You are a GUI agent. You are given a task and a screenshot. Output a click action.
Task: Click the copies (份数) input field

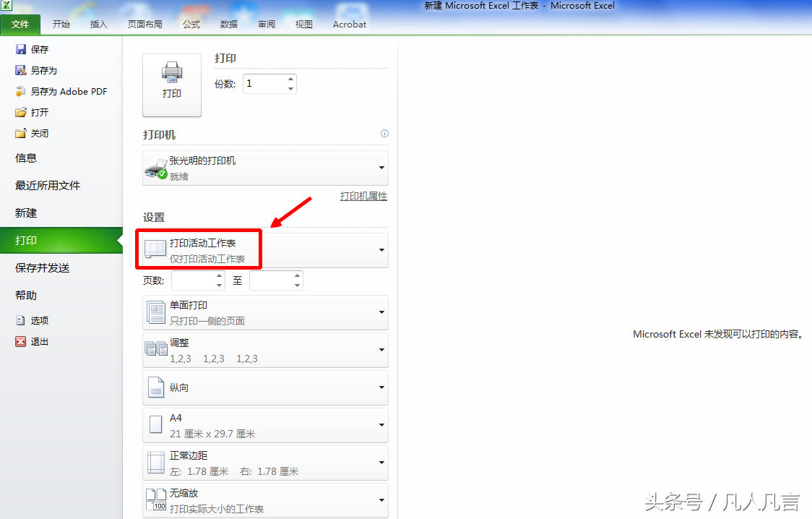pos(264,83)
